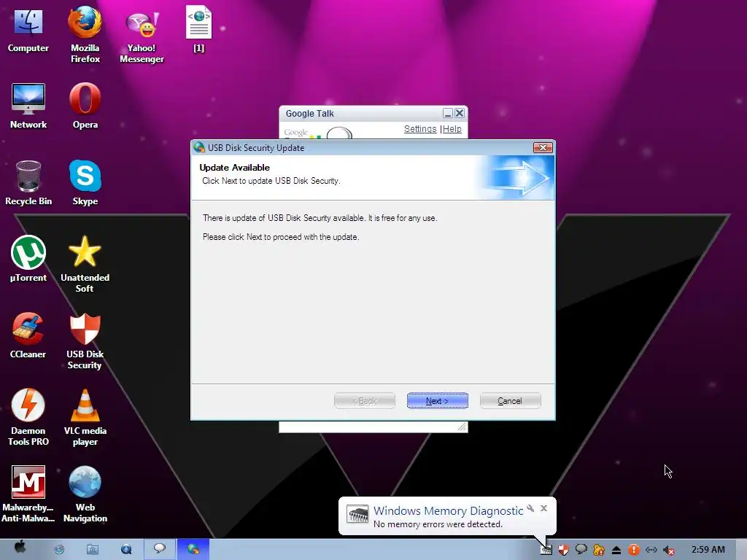Switch to the Google Talk taskbar button
Viewport: 747px width, 560px height.
coord(160,549)
